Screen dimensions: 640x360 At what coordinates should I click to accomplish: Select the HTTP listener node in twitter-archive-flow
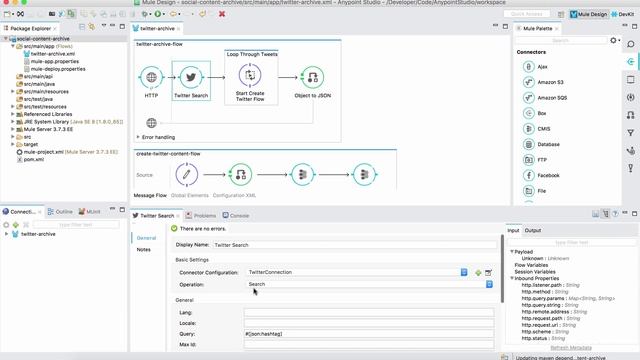click(x=151, y=77)
